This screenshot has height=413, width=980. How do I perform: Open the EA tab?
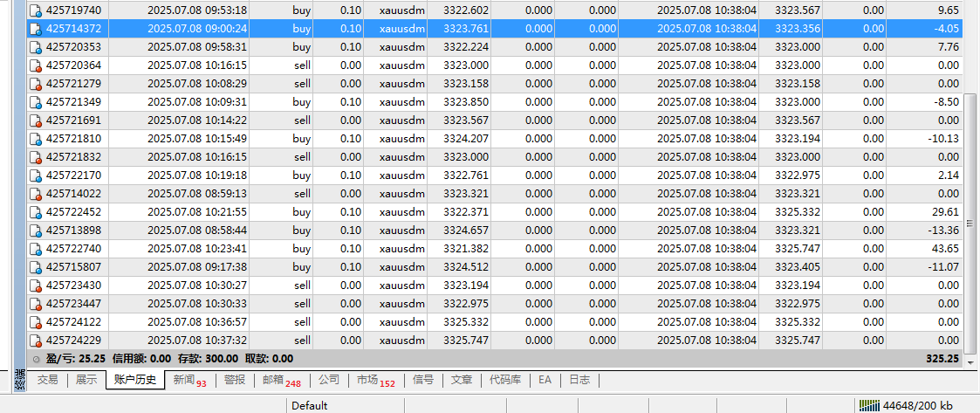pyautogui.click(x=545, y=380)
